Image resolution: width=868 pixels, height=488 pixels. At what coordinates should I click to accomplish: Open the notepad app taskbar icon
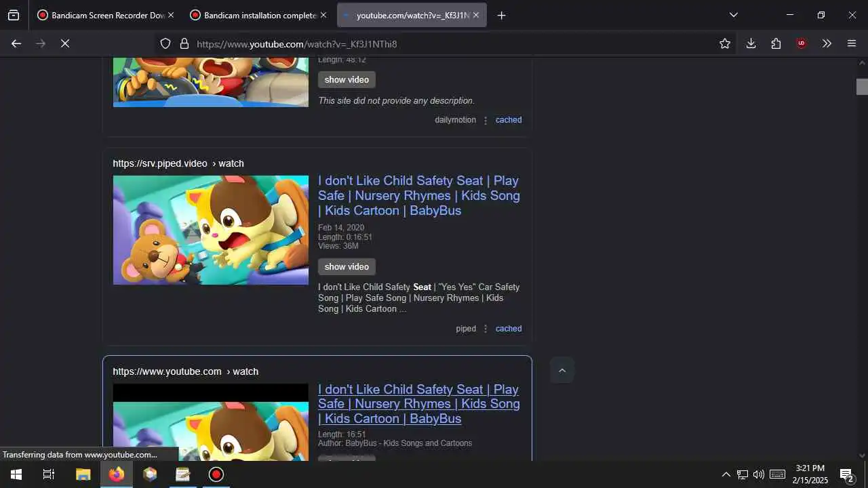[x=183, y=474]
